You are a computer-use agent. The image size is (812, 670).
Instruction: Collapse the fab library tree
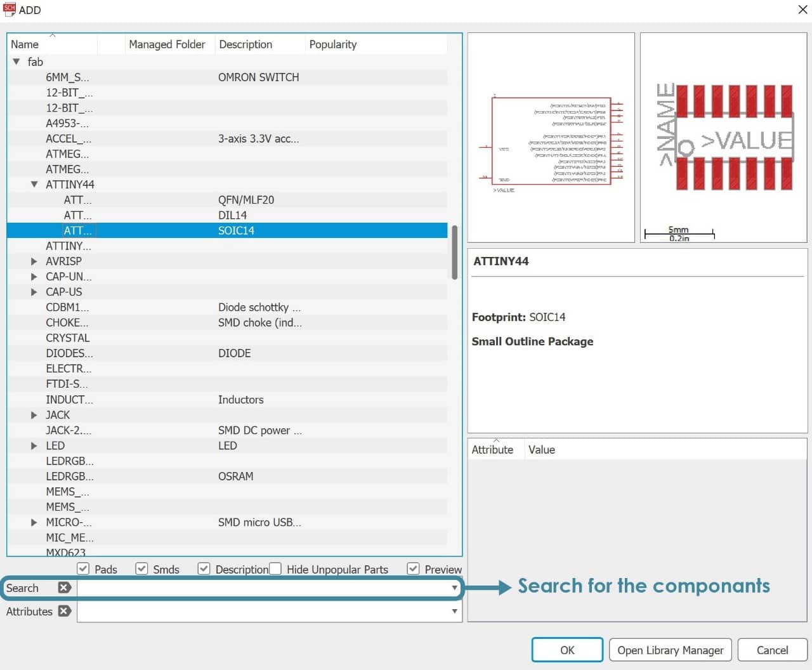click(x=16, y=62)
